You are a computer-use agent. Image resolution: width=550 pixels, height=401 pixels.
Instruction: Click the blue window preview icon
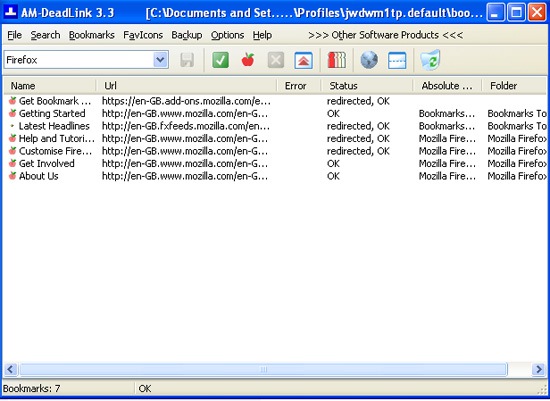(397, 60)
